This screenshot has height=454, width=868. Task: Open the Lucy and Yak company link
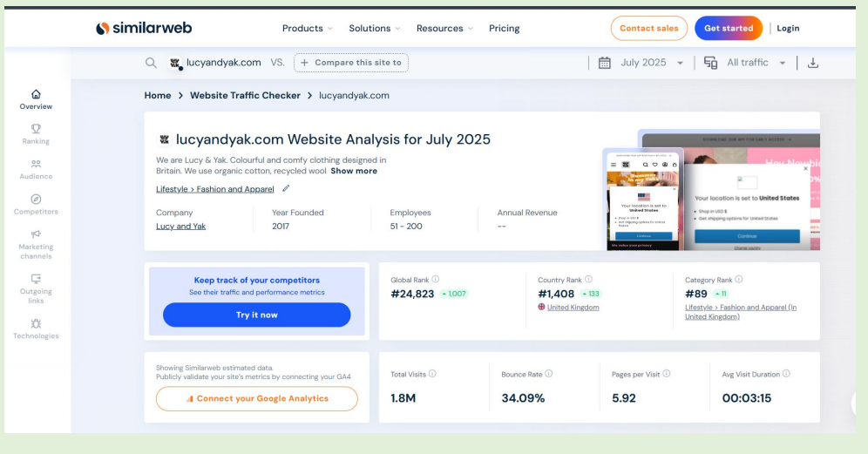pyautogui.click(x=181, y=227)
